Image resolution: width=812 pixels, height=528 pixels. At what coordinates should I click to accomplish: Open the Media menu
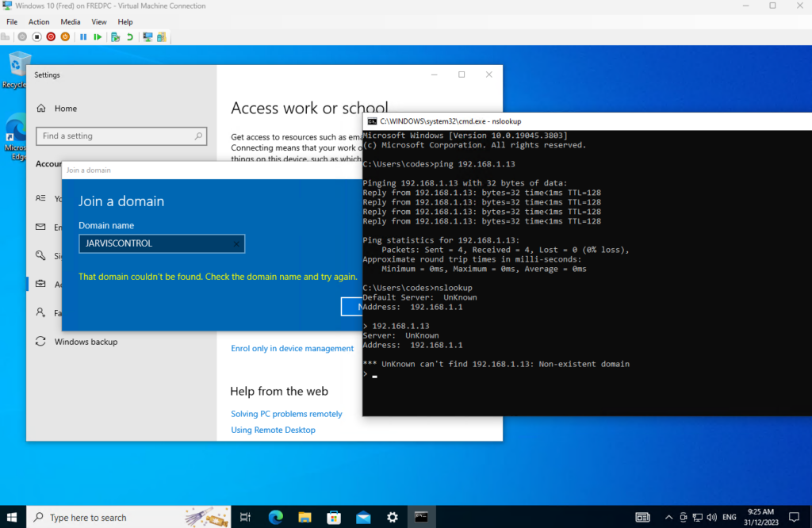pyautogui.click(x=71, y=21)
